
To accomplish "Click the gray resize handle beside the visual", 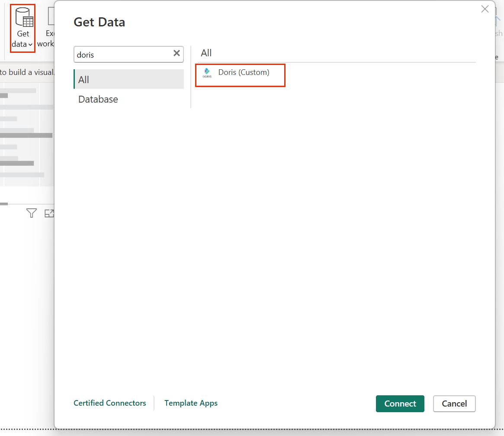I will (x=4, y=203).
